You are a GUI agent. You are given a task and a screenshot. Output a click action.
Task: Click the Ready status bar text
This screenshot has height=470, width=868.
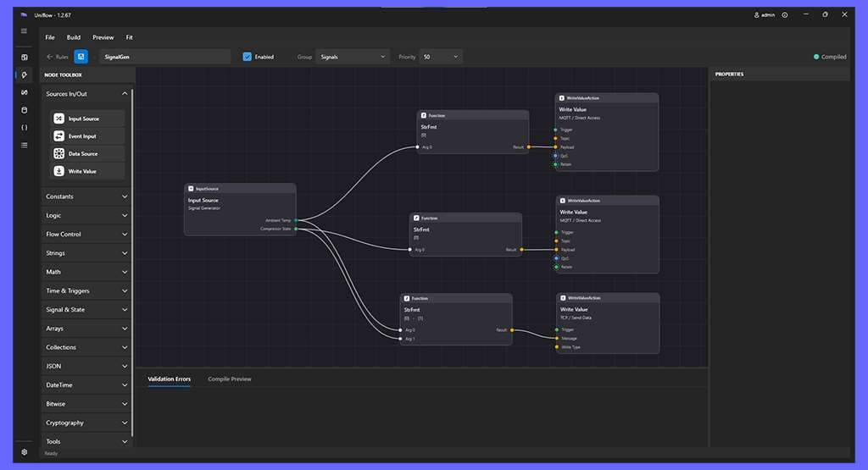[x=51, y=453]
